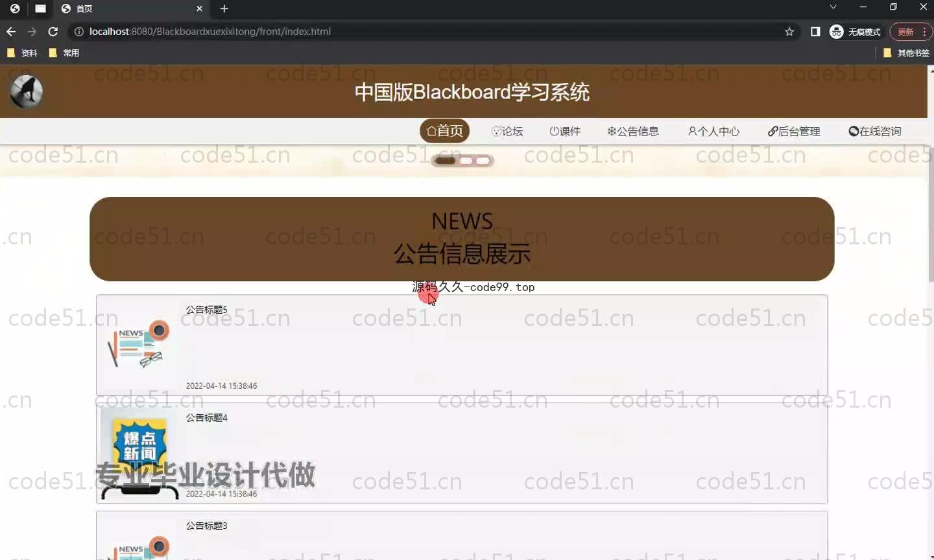934x560 pixels.
Task: Click the 更新 update button
Action: tap(905, 31)
